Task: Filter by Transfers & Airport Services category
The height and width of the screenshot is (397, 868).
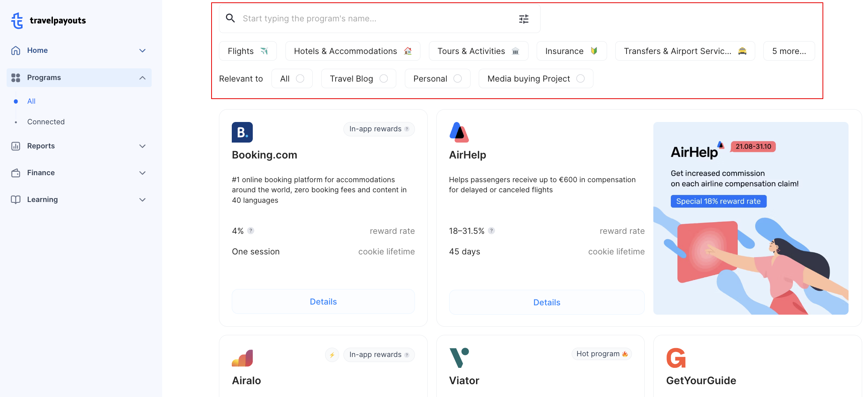Action: (685, 51)
